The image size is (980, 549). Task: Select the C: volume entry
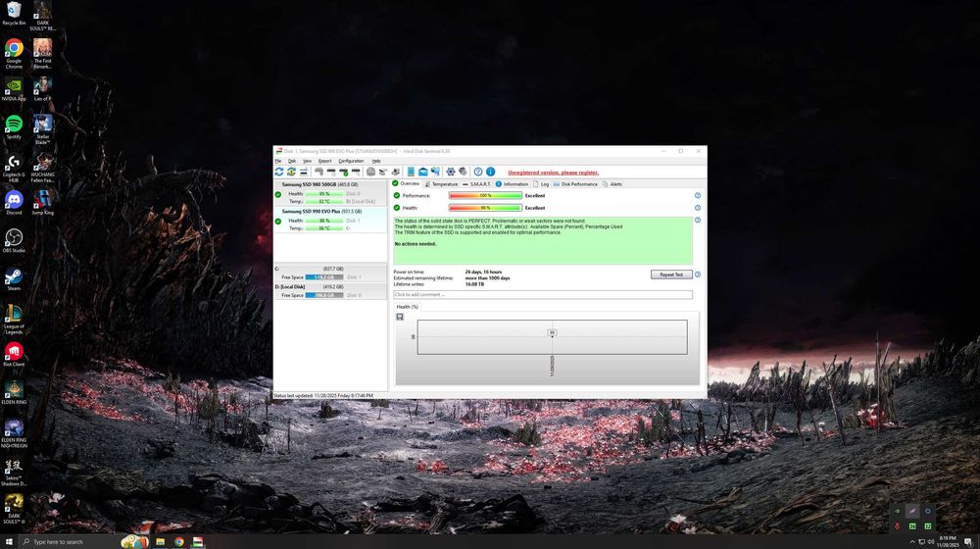click(x=330, y=273)
